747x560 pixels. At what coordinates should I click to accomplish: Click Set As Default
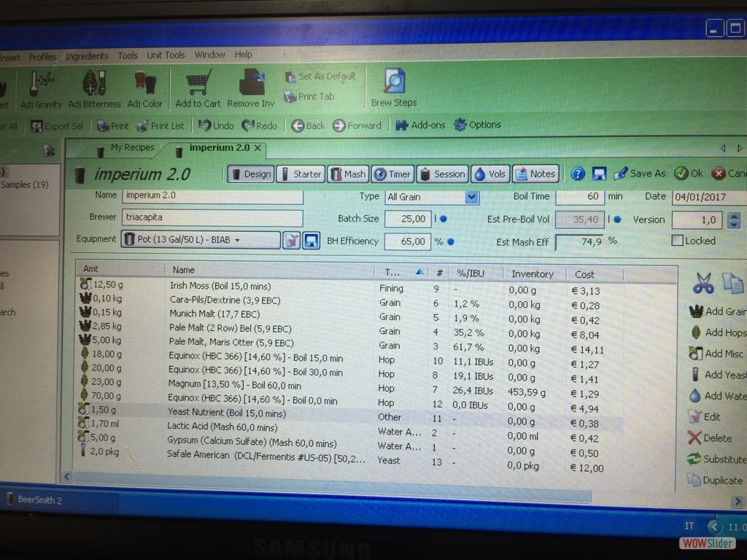320,76
